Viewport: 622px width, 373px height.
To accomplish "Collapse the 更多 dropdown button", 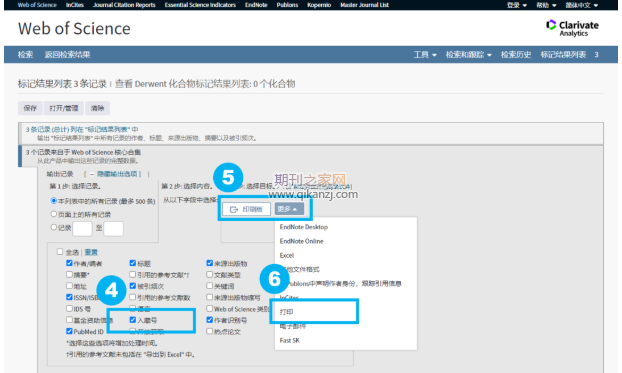I will point(289,209).
